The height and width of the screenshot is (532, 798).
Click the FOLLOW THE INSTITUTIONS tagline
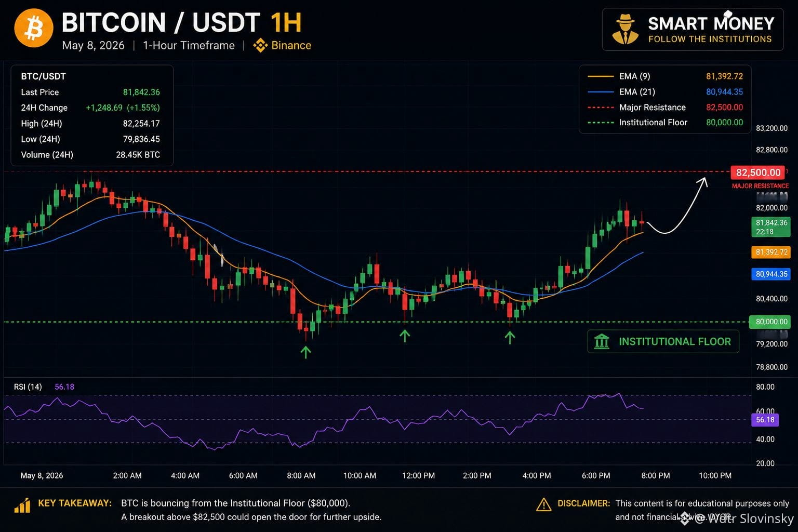pos(710,39)
